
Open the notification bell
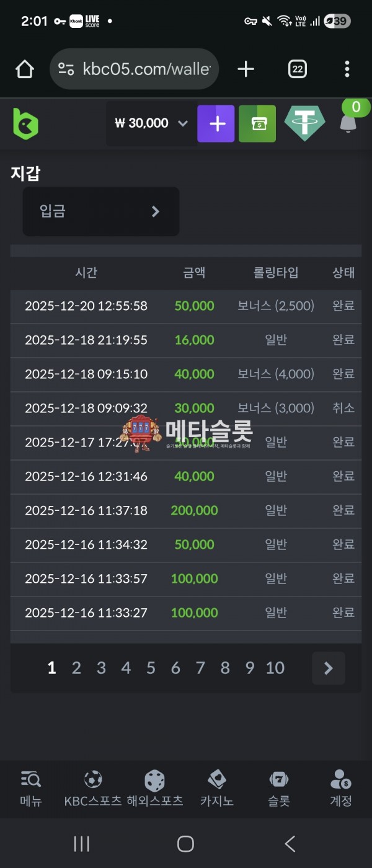coord(348,123)
